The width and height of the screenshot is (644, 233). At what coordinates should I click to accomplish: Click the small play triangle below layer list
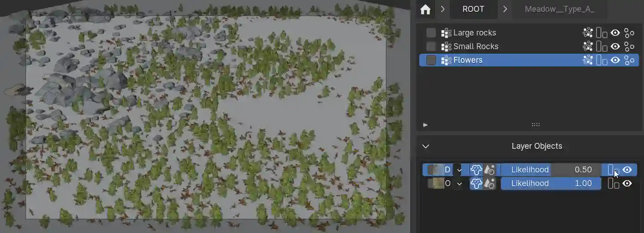(x=425, y=125)
